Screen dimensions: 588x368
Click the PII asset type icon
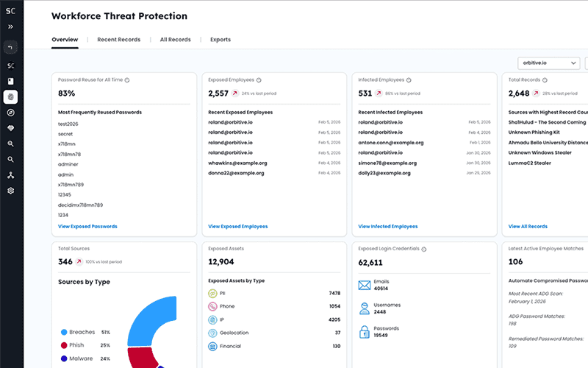tap(212, 293)
